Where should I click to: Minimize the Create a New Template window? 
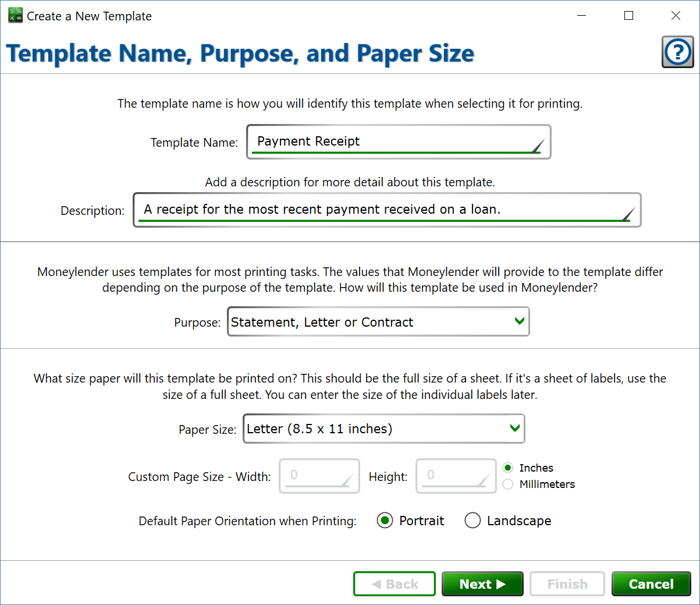581,16
